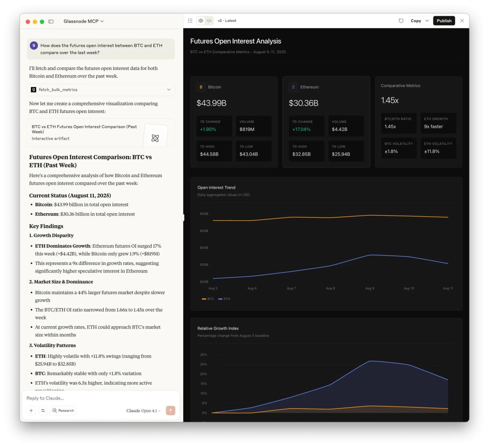This screenshot has width=489, height=448.
Task: Open the artifact list icon
Action: pyautogui.click(x=190, y=21)
